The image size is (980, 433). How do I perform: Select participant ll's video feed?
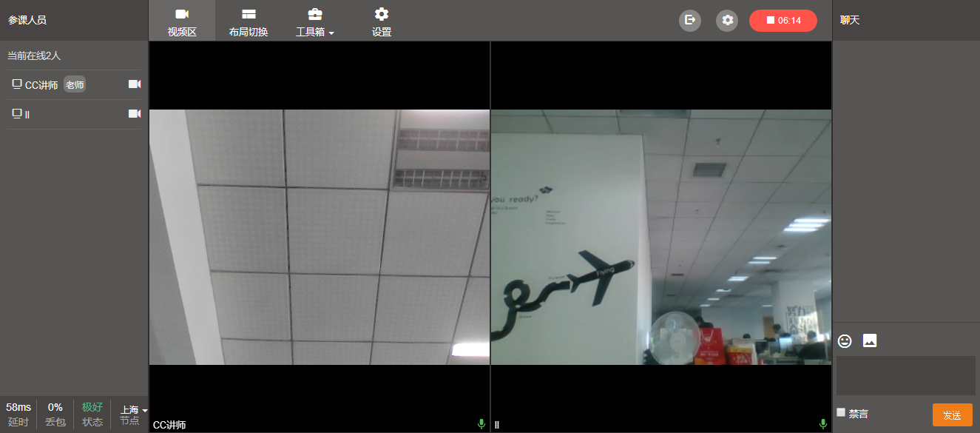pos(661,237)
